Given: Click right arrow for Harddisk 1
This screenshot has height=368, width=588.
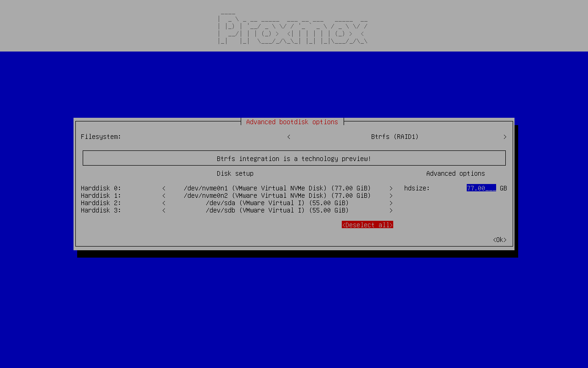Looking at the screenshot, I should tap(391, 195).
